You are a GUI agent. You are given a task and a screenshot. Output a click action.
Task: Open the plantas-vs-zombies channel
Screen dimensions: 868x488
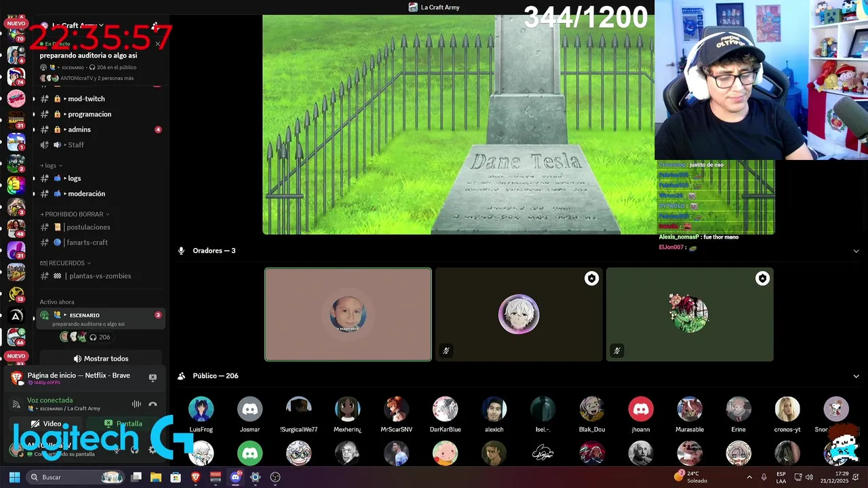coord(102,276)
